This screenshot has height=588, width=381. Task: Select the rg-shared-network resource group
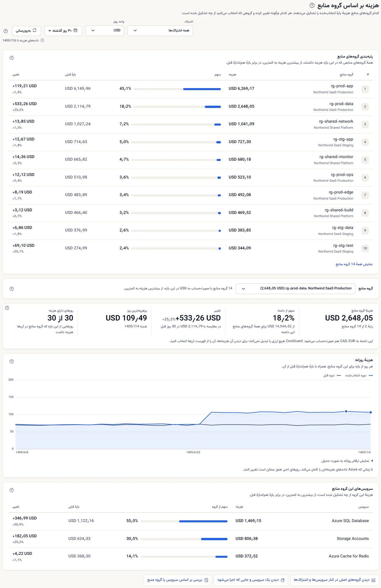(336, 121)
